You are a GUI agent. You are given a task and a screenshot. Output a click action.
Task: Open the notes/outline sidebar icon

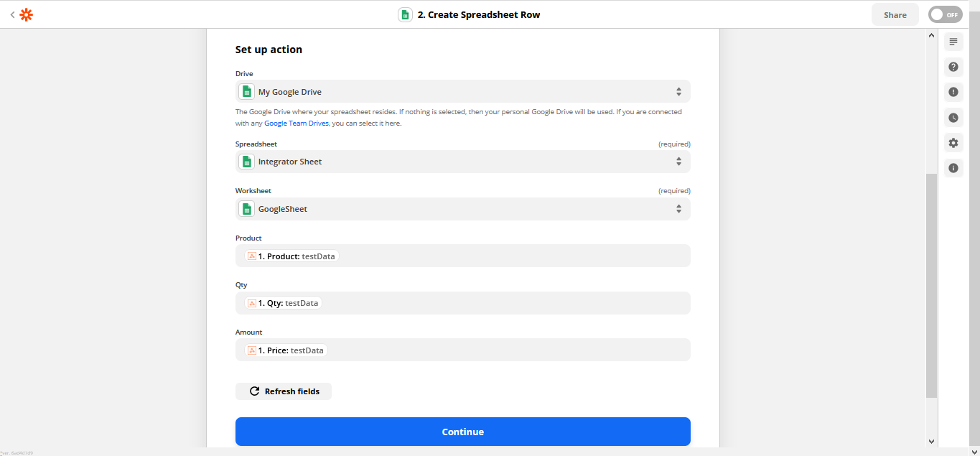point(953,42)
